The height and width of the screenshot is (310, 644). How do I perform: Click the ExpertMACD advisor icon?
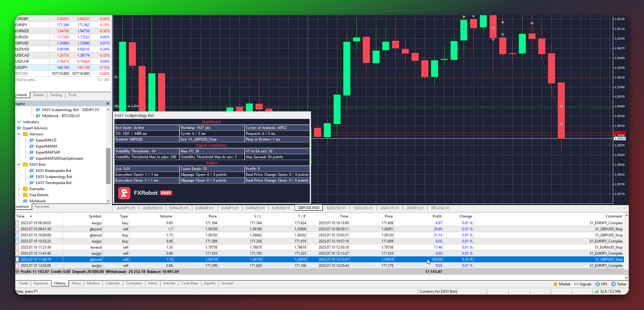click(x=32, y=140)
